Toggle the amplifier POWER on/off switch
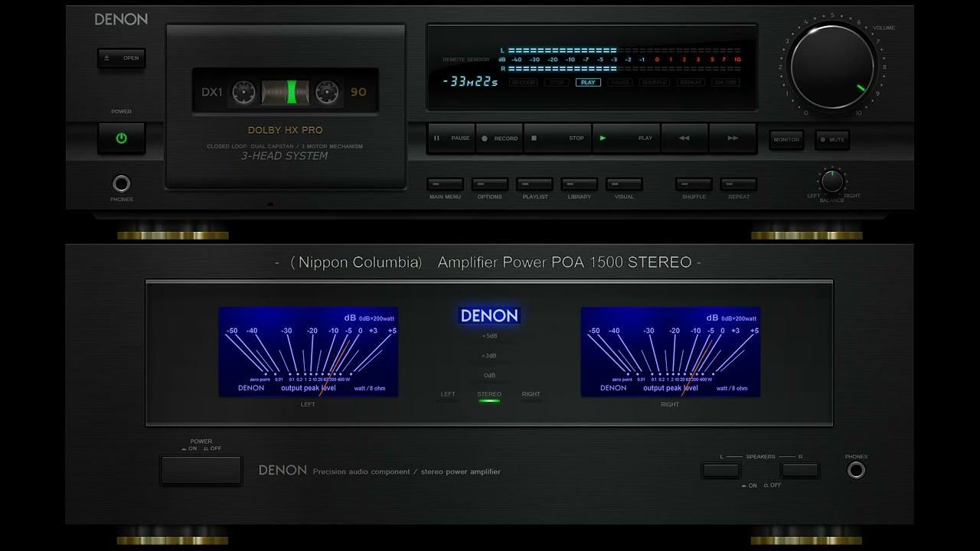This screenshot has height=551, width=980. pyautogui.click(x=201, y=470)
